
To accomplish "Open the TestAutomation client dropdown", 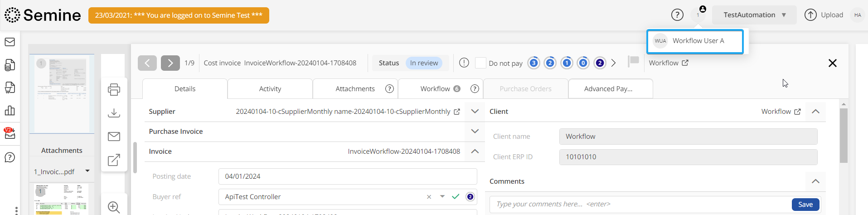I will (754, 15).
